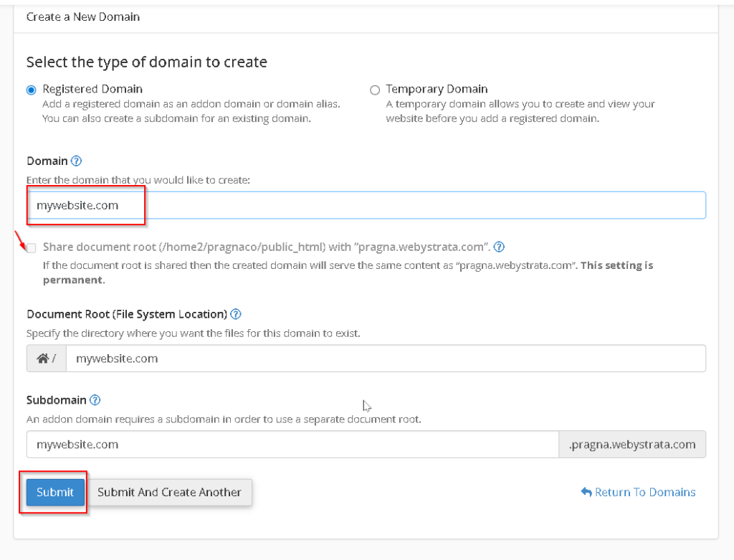Click the blue Submit button
Image resolution: width=734 pixels, height=560 pixels.
pyautogui.click(x=55, y=492)
